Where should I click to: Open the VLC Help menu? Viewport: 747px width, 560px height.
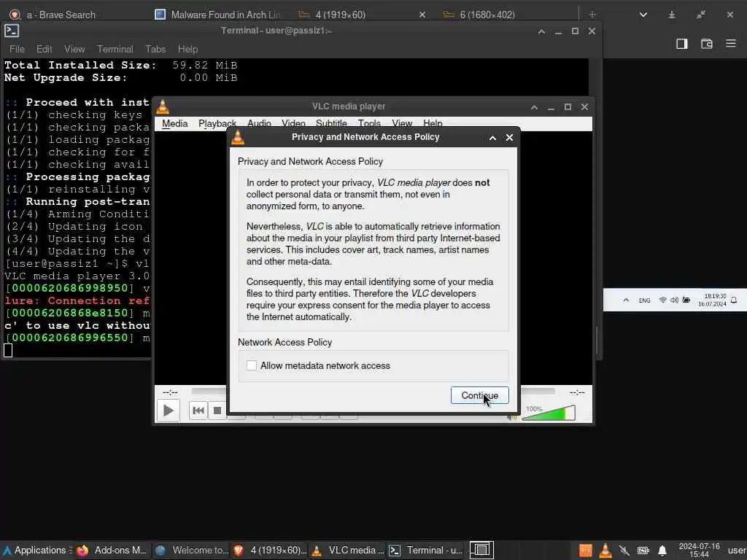[x=433, y=123]
